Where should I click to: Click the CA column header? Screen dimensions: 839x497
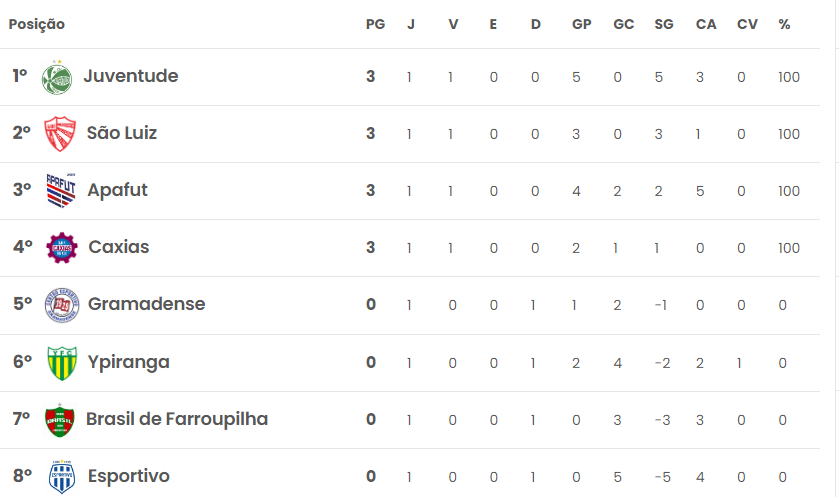point(706,25)
